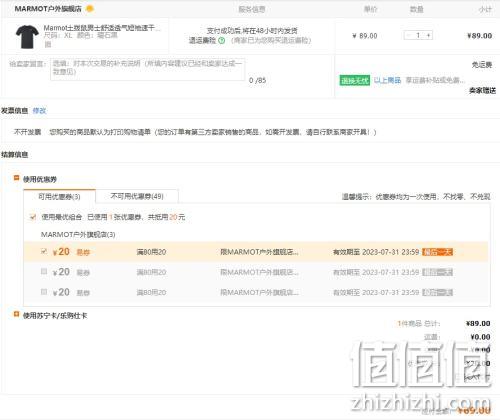The width and height of the screenshot is (500, 420).
Task: Open the Marmot T-shirt product title link
Action: (x=102, y=28)
